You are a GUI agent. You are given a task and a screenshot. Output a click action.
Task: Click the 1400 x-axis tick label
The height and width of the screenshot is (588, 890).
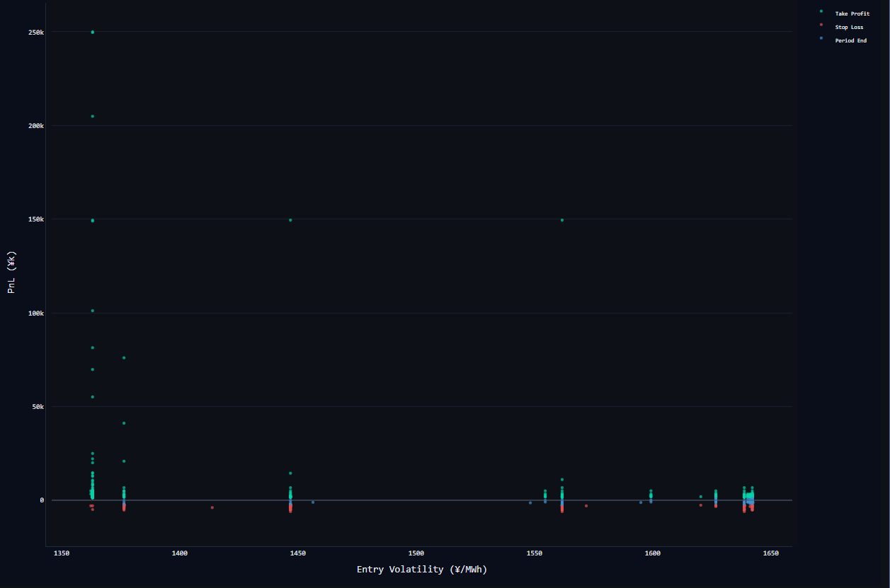click(x=180, y=553)
